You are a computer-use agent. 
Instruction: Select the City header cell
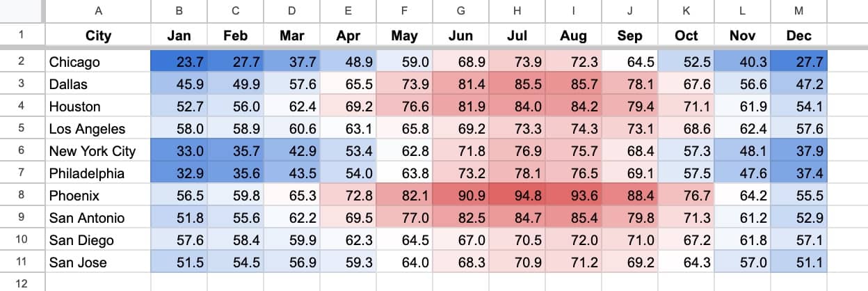tap(98, 36)
